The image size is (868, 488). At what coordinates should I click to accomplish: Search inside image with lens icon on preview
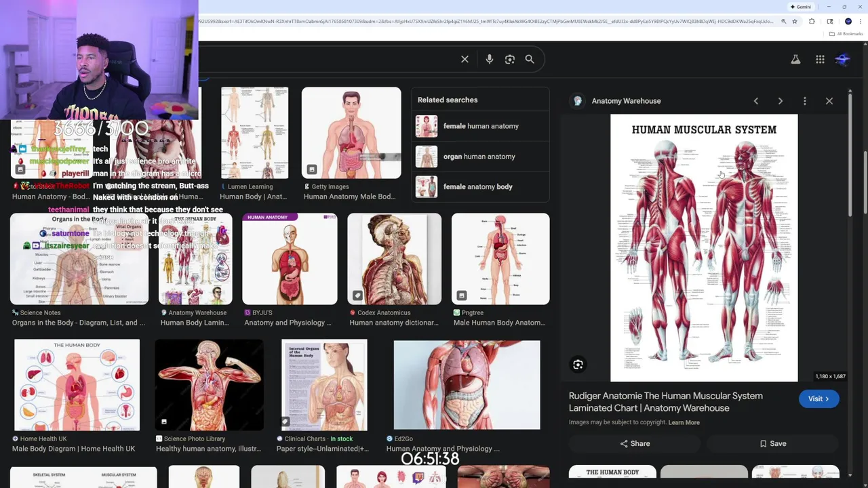click(578, 365)
